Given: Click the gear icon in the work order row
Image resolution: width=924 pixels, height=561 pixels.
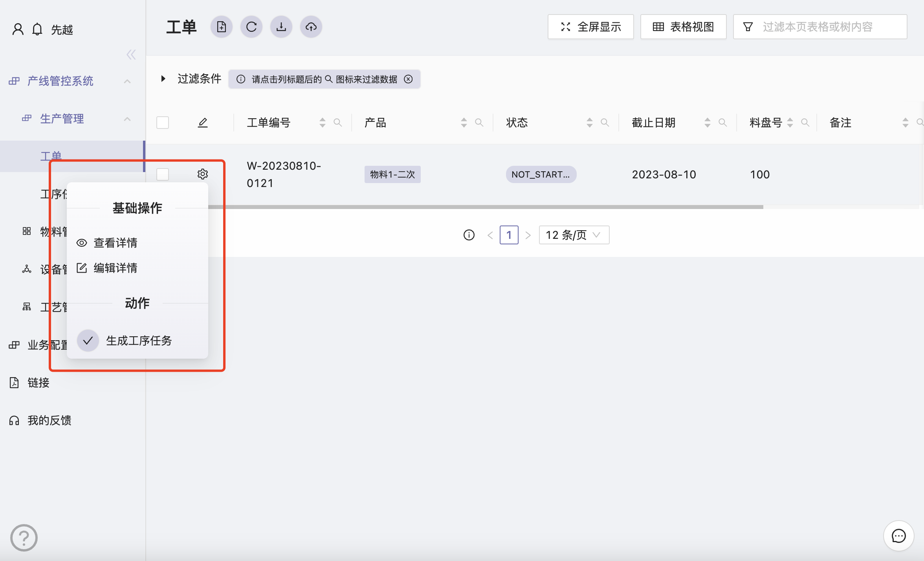Looking at the screenshot, I should 203,174.
